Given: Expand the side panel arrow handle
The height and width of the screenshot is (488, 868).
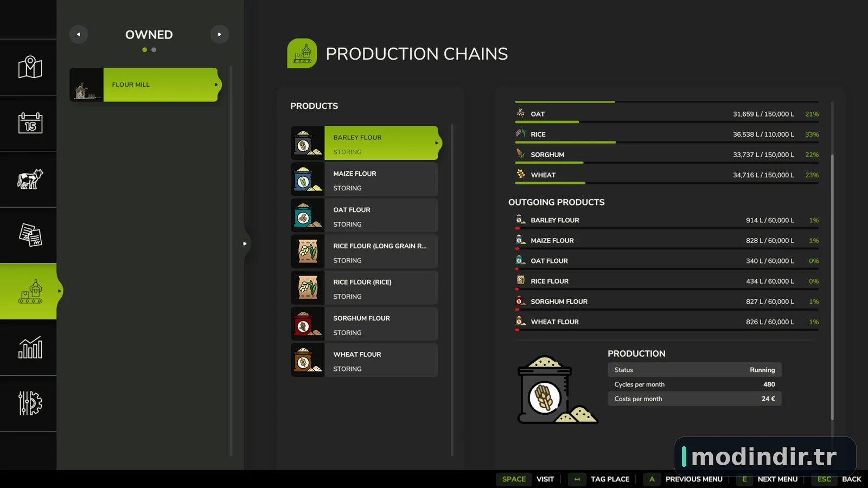Looking at the screenshot, I should (x=245, y=243).
